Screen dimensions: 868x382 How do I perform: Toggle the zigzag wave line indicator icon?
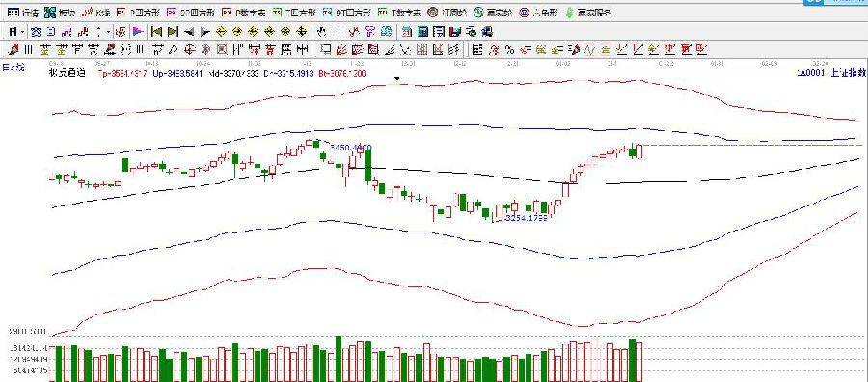coord(590,50)
